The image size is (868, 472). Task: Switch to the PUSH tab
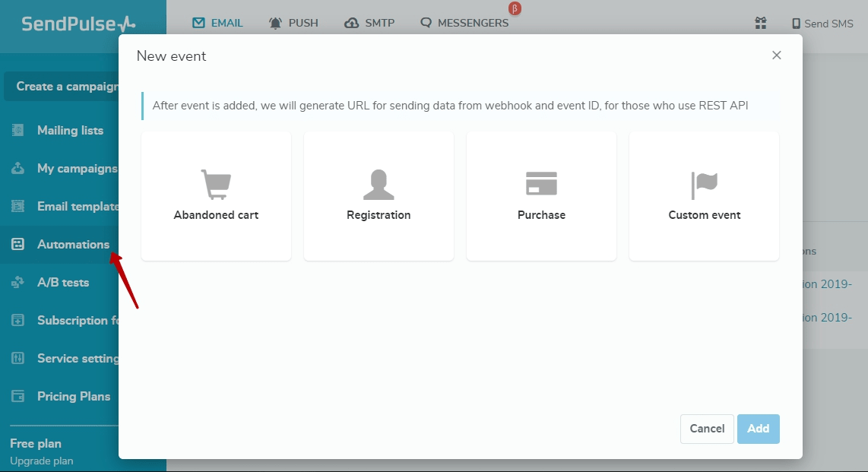click(x=293, y=23)
